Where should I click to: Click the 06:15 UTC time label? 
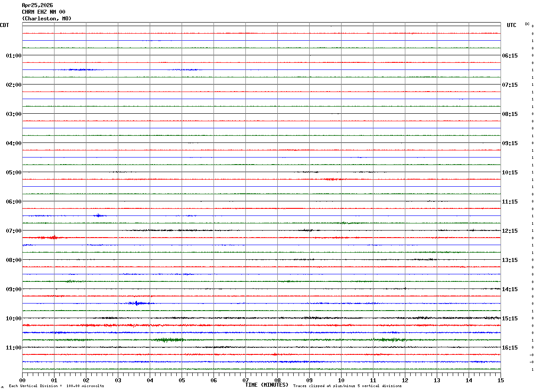coord(510,56)
